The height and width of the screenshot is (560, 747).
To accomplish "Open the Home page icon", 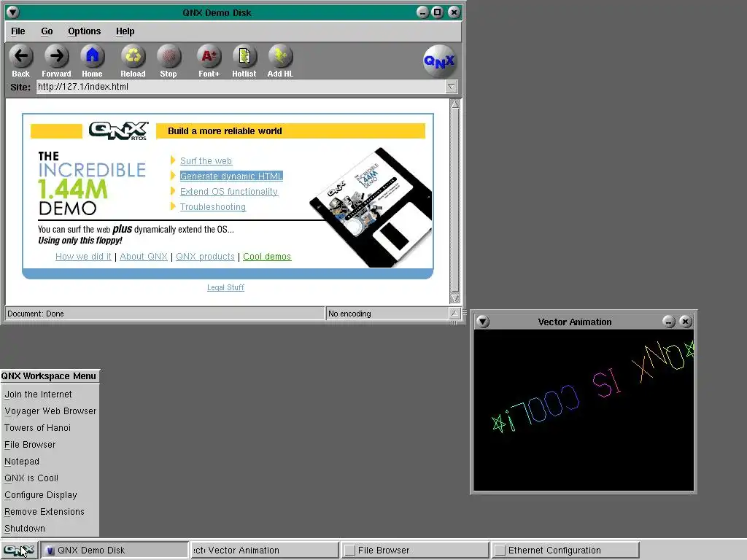I will click(92, 56).
